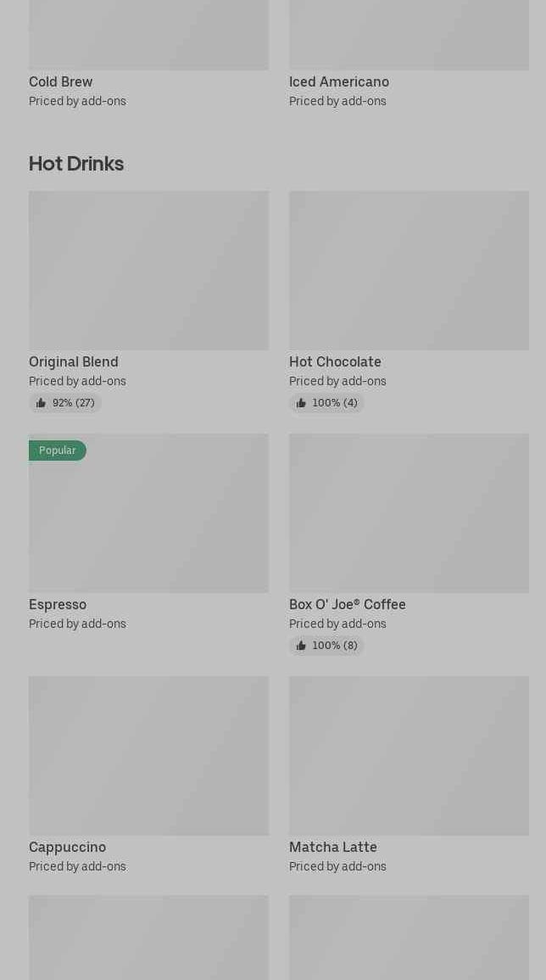This screenshot has width=546, height=980.
Task: Click the Hot Drinks section heading
Action: click(x=76, y=164)
